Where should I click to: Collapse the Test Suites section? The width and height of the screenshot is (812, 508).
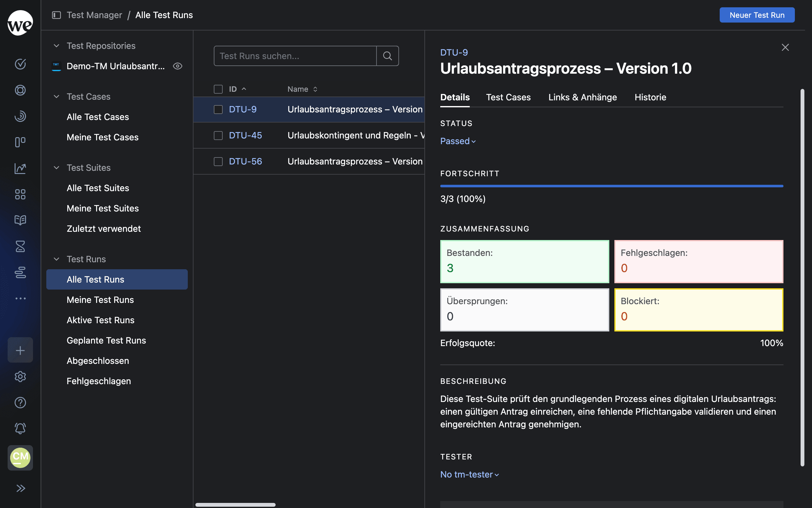(56, 168)
